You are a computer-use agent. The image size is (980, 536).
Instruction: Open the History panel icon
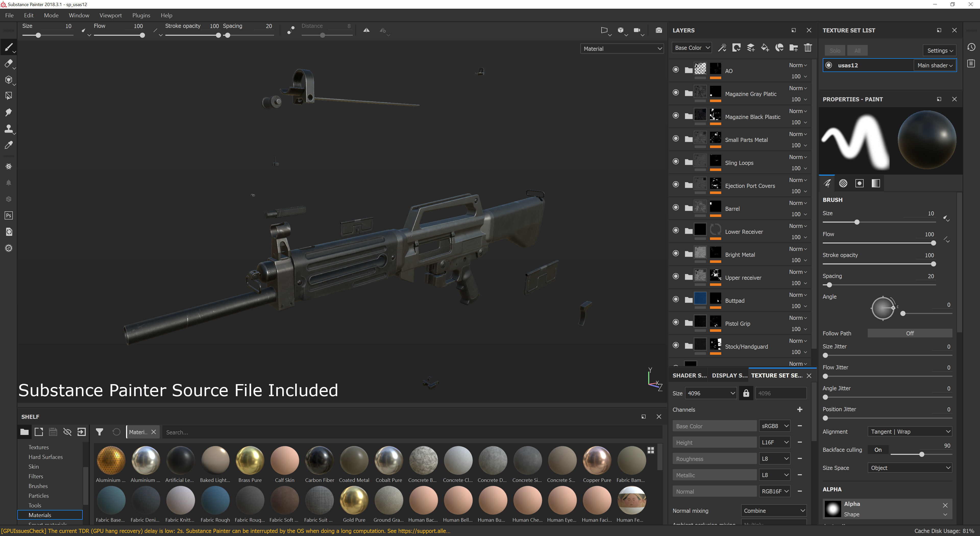click(x=971, y=47)
